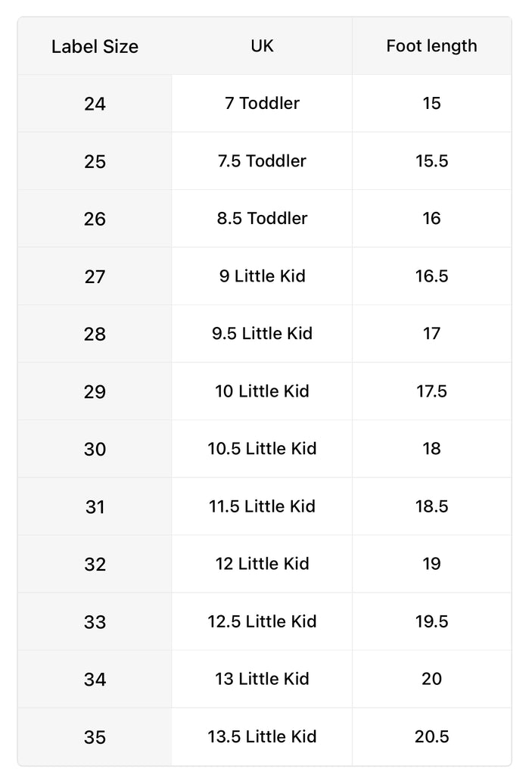Select label size 24 cell
This screenshot has width=532, height=775.
click(x=95, y=104)
